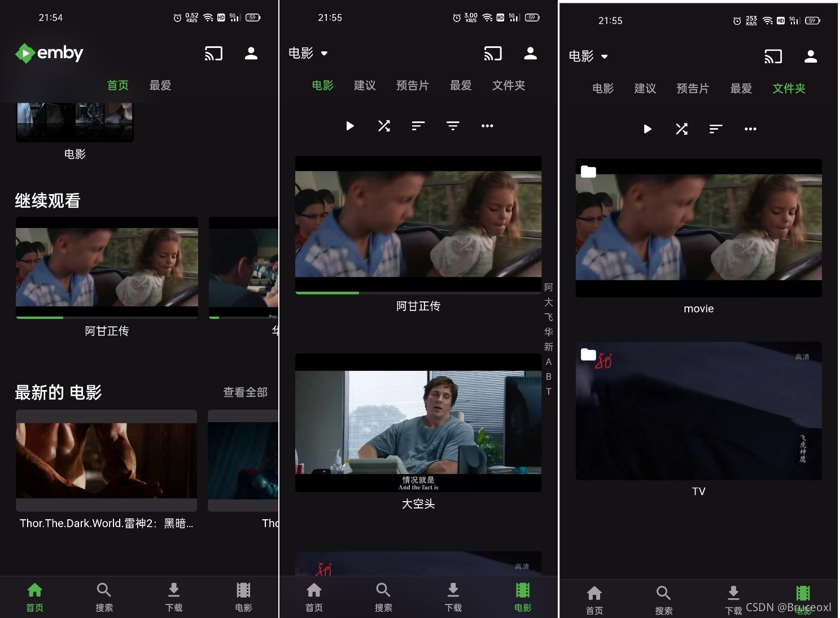Open the filter icon in the middle screen
The image size is (840, 618).
(x=453, y=126)
